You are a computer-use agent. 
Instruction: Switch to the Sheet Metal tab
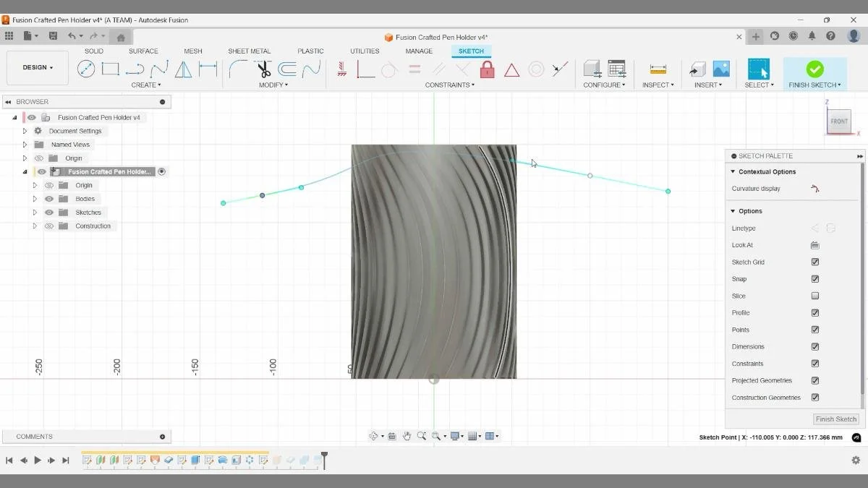pyautogui.click(x=249, y=51)
